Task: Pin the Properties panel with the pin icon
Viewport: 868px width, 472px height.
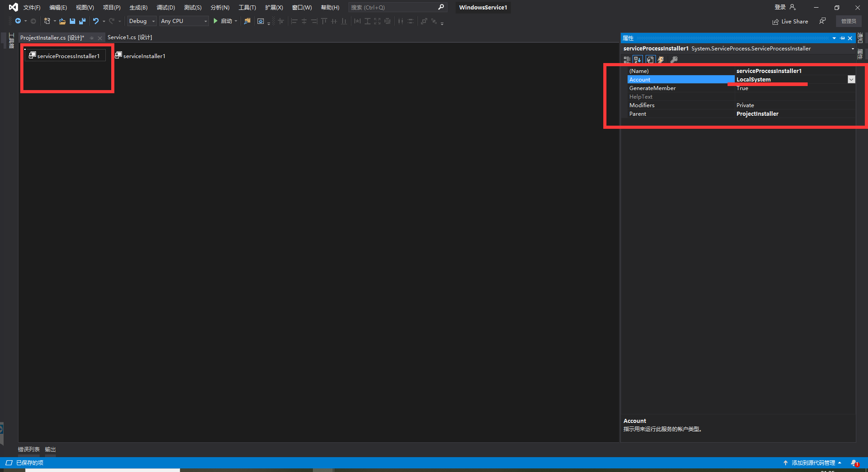Action: click(x=842, y=38)
